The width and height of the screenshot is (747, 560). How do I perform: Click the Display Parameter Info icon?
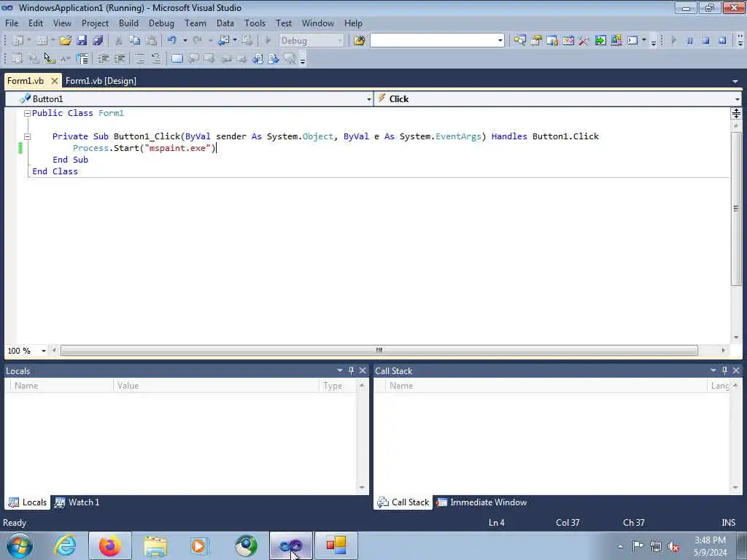coord(34,58)
